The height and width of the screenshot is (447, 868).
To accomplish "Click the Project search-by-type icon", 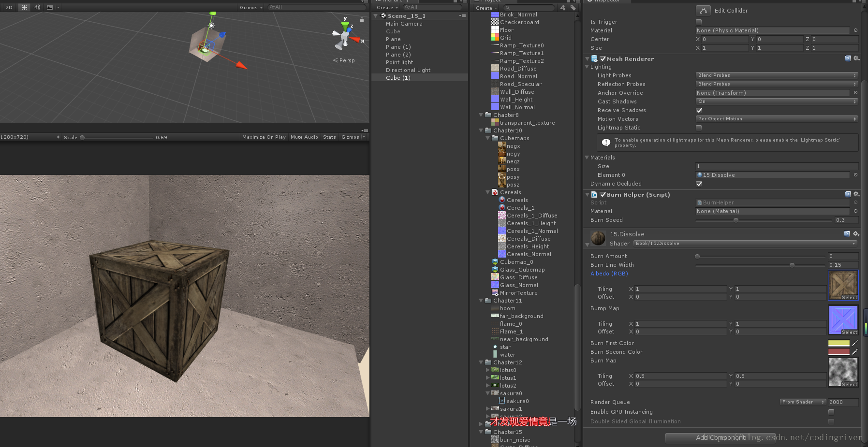I will tap(562, 8).
